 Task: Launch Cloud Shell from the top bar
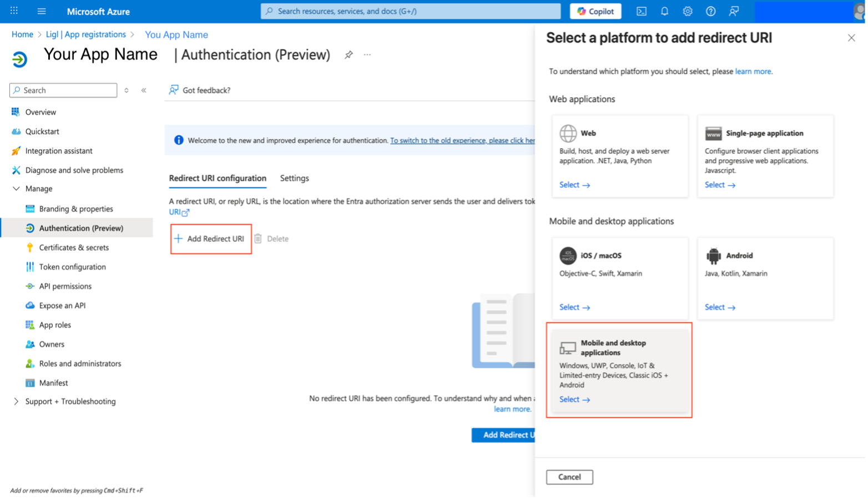pyautogui.click(x=642, y=11)
